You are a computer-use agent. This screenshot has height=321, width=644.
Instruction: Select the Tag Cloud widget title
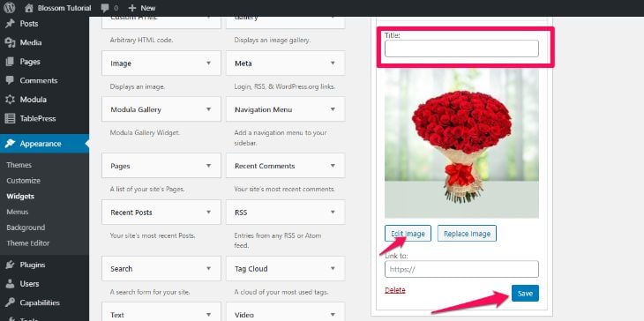click(x=251, y=268)
